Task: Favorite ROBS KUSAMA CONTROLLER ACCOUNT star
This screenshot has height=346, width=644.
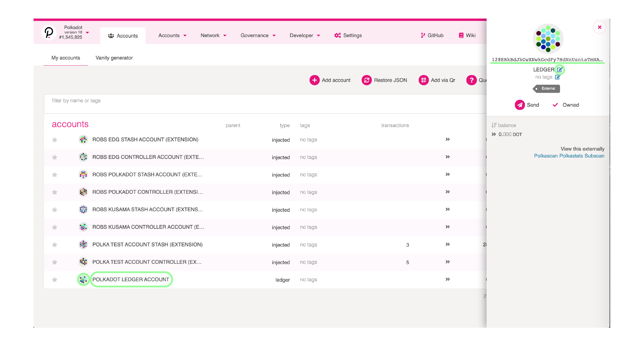Action: (55, 227)
